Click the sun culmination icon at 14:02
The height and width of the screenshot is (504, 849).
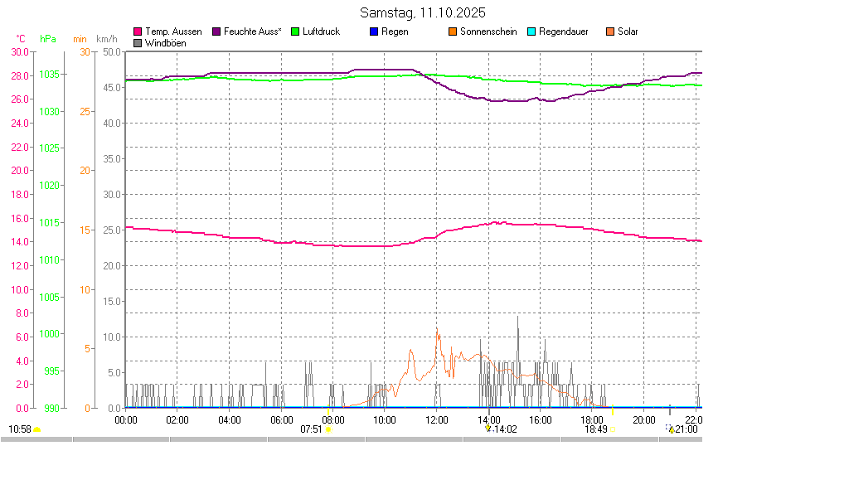(488, 429)
